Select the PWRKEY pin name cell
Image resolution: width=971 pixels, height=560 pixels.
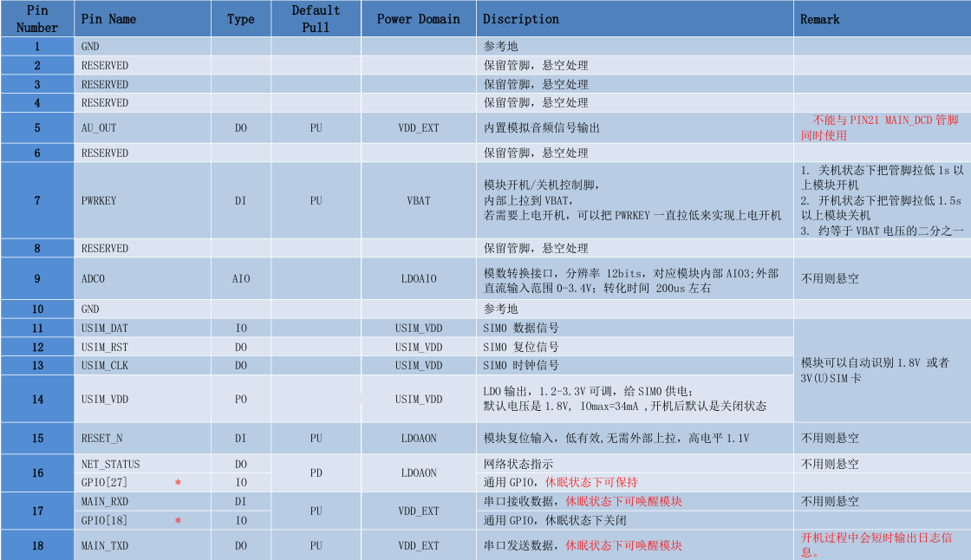(x=142, y=201)
